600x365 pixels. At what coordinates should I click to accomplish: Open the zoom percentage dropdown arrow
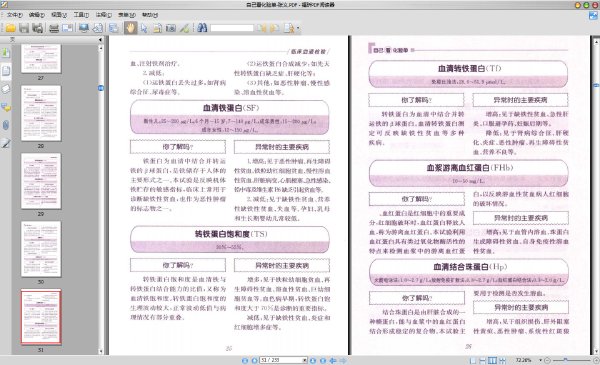point(541,360)
